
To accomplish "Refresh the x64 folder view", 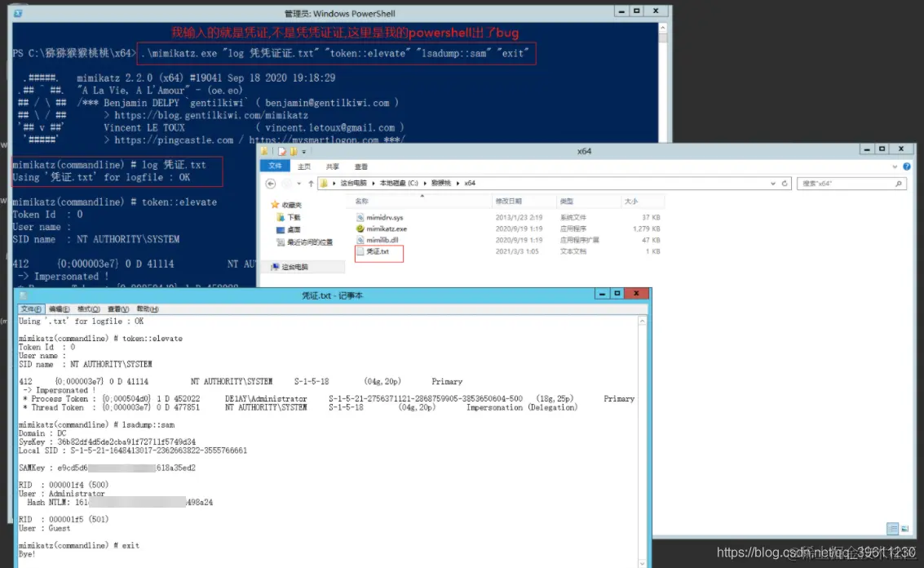I will point(785,184).
